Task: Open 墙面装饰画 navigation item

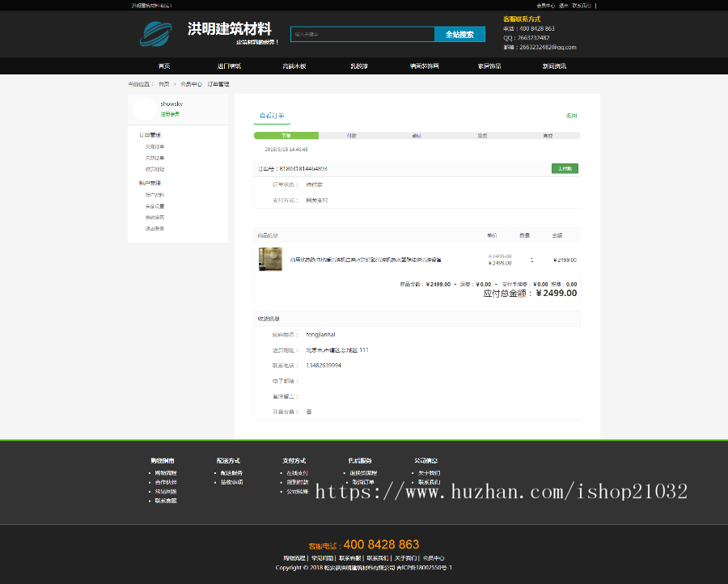Action: click(x=425, y=66)
